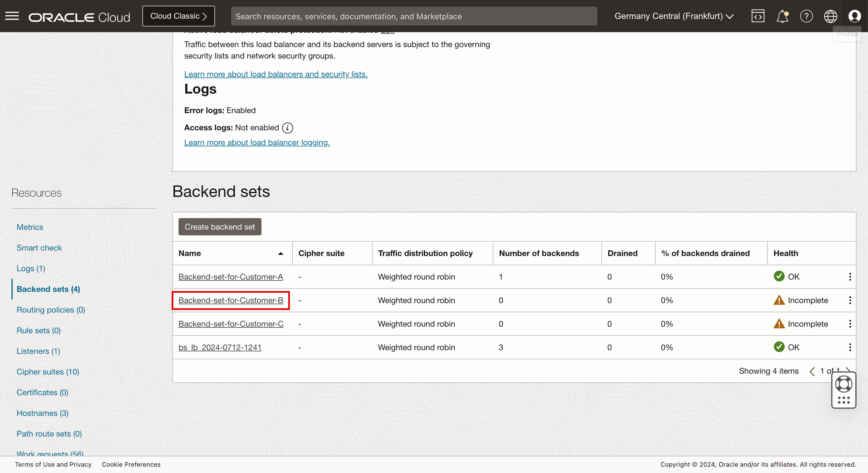The width and height of the screenshot is (868, 473).
Task: Open the help question mark menu
Action: 806,16
